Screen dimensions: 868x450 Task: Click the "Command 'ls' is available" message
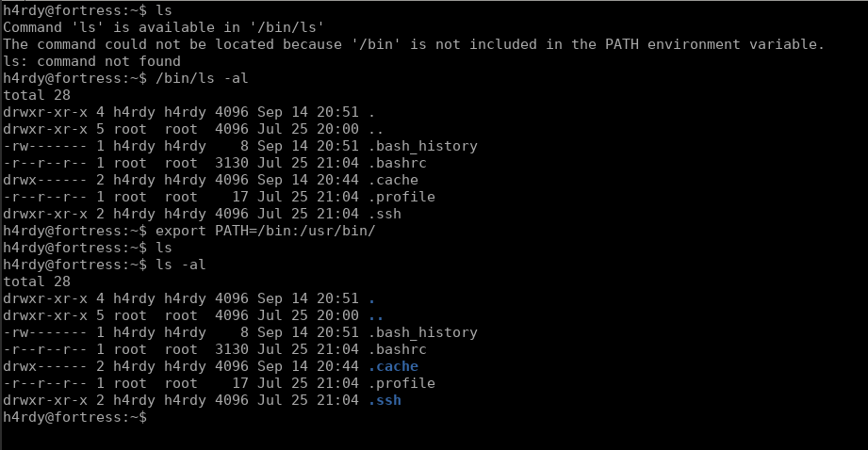[x=164, y=27]
